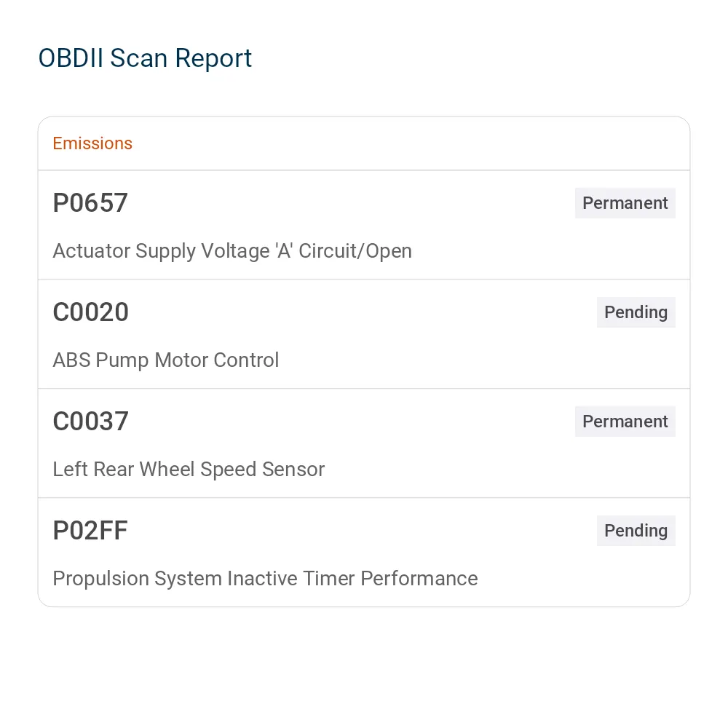
Task: Click 'Timer Performance' in the P02FF description
Action: (x=390, y=579)
